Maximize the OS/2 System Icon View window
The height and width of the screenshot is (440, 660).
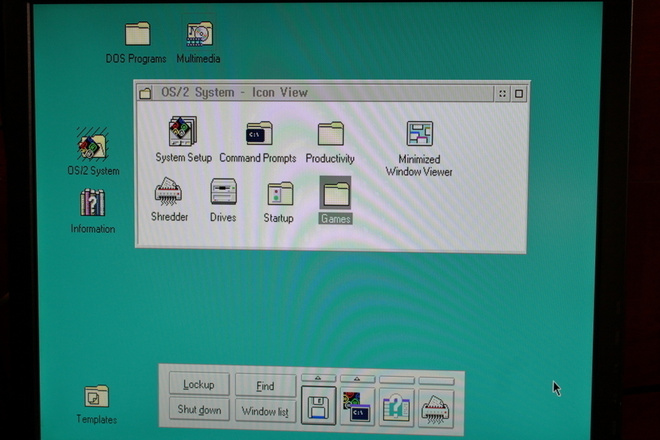pyautogui.click(x=519, y=93)
